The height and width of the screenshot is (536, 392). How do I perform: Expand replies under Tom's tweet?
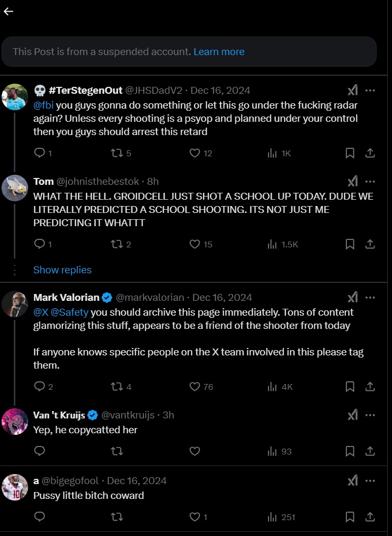[x=62, y=270]
